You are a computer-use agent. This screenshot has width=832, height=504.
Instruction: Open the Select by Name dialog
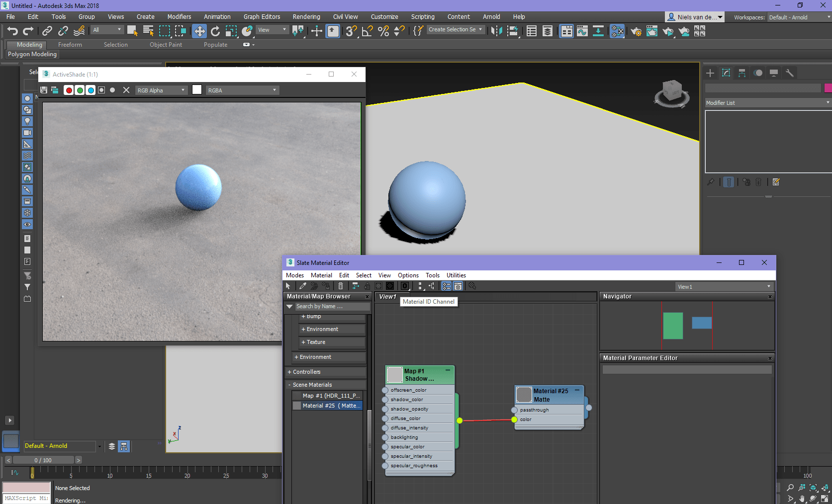pos(148,31)
